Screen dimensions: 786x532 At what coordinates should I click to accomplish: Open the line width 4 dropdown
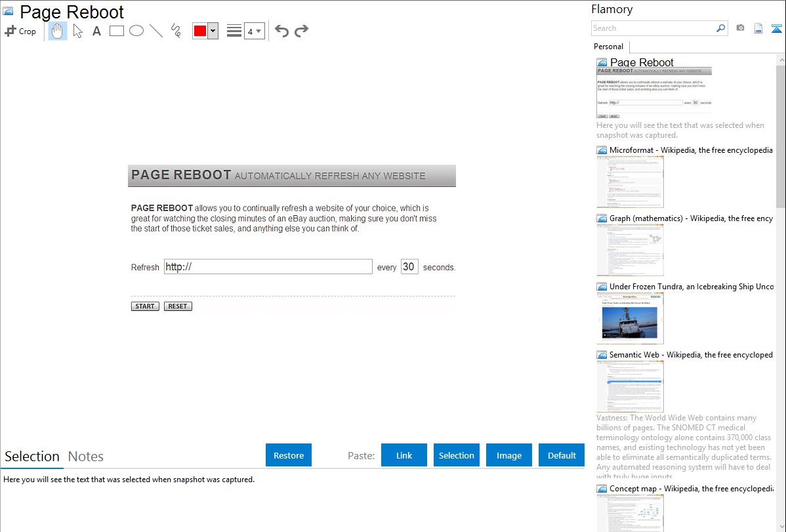255,31
